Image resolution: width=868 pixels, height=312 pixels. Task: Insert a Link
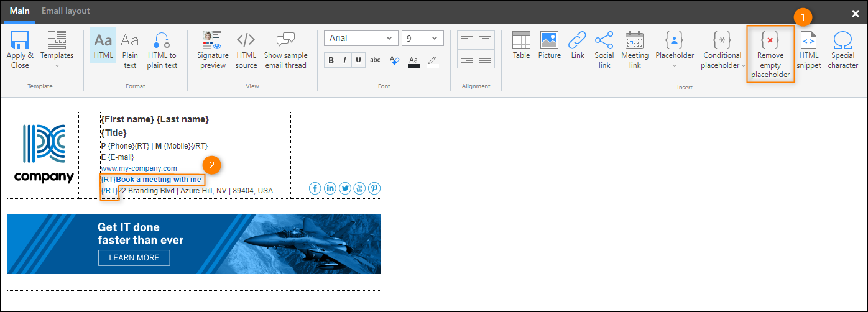(578, 45)
